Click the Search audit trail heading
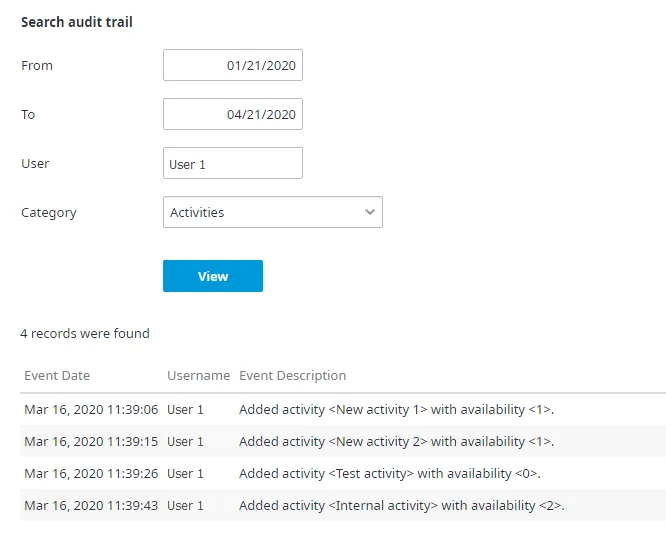The image size is (666, 550). pyautogui.click(x=77, y=22)
